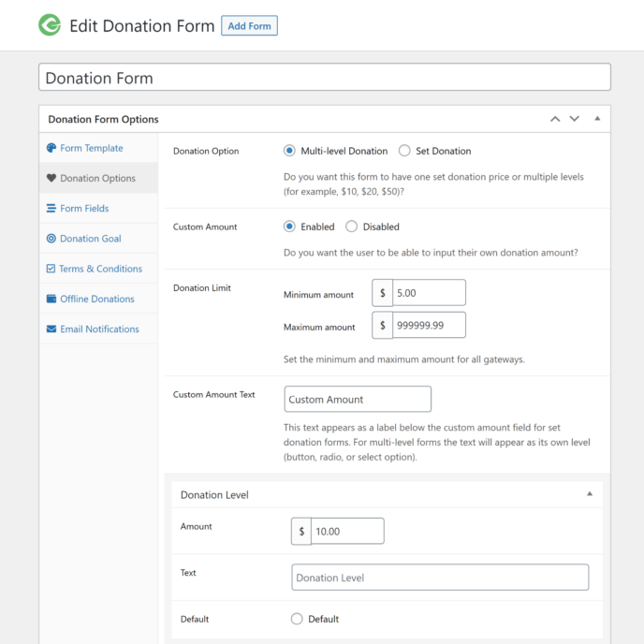Click the lines icon beside Form Fields
The height and width of the screenshot is (644, 644).
pos(51,208)
